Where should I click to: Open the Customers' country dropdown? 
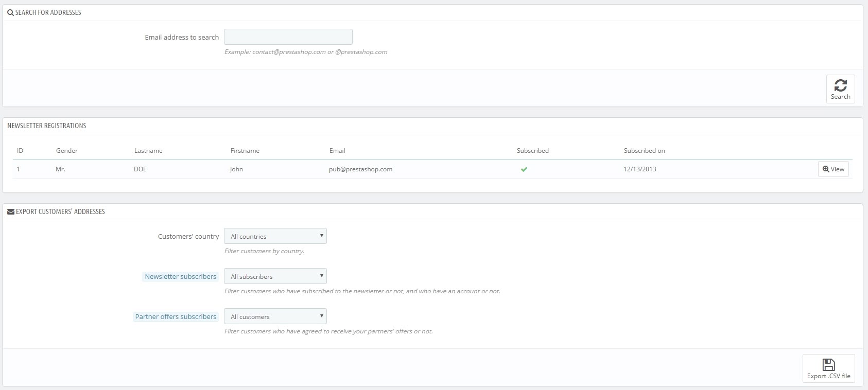pyautogui.click(x=275, y=236)
